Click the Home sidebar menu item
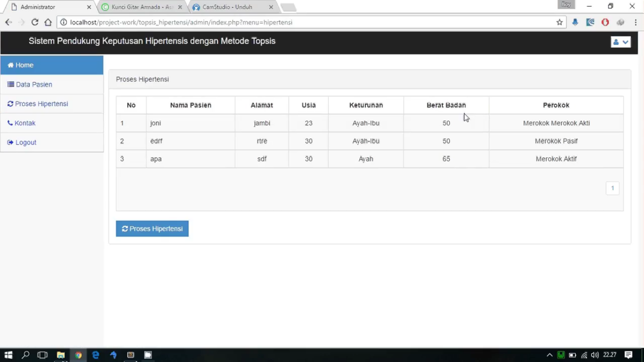 pos(51,65)
